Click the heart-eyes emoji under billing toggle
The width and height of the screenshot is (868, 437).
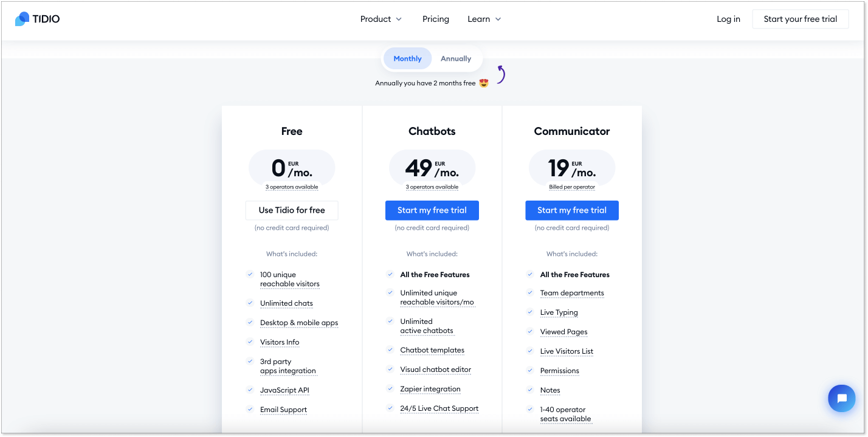pyautogui.click(x=484, y=83)
